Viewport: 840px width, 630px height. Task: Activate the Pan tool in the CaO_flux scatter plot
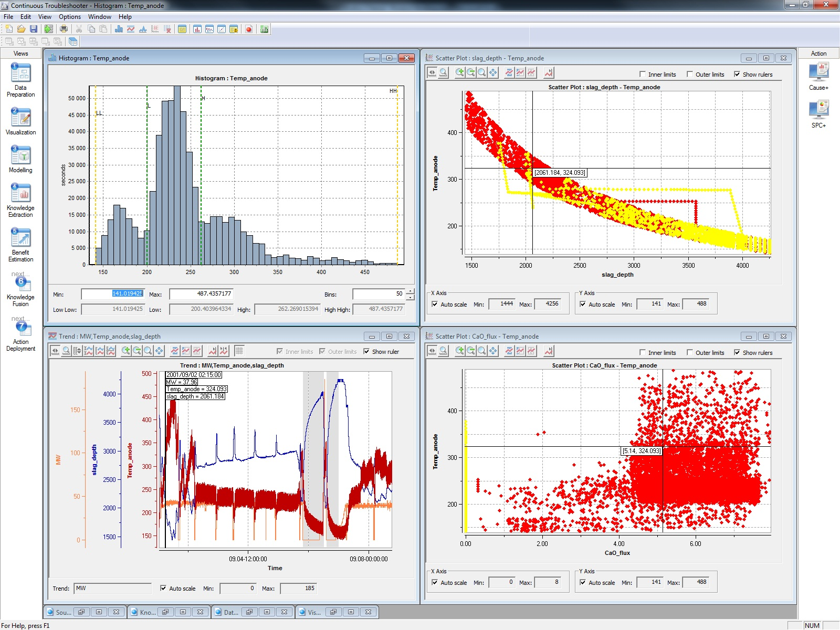492,352
